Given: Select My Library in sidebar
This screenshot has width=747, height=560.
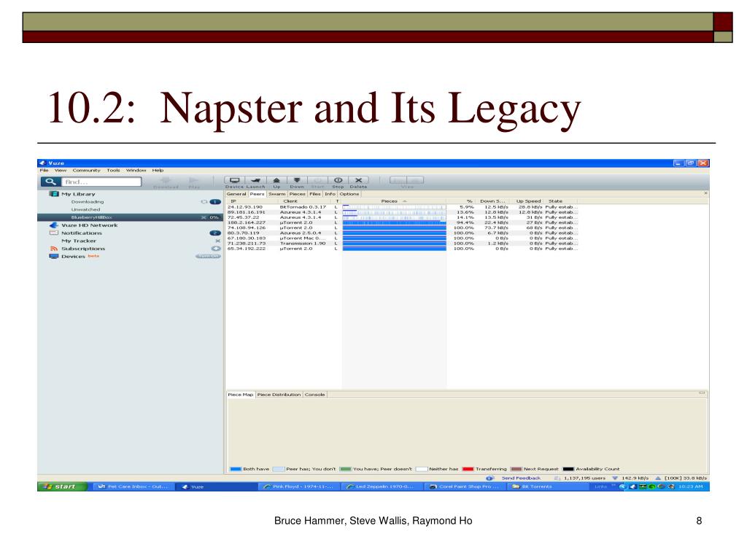Looking at the screenshot, I should (78, 194).
